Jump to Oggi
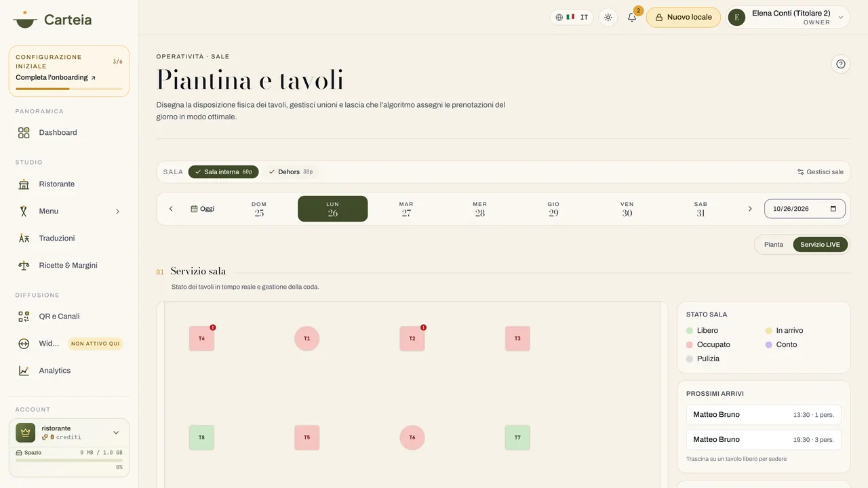 coord(203,209)
